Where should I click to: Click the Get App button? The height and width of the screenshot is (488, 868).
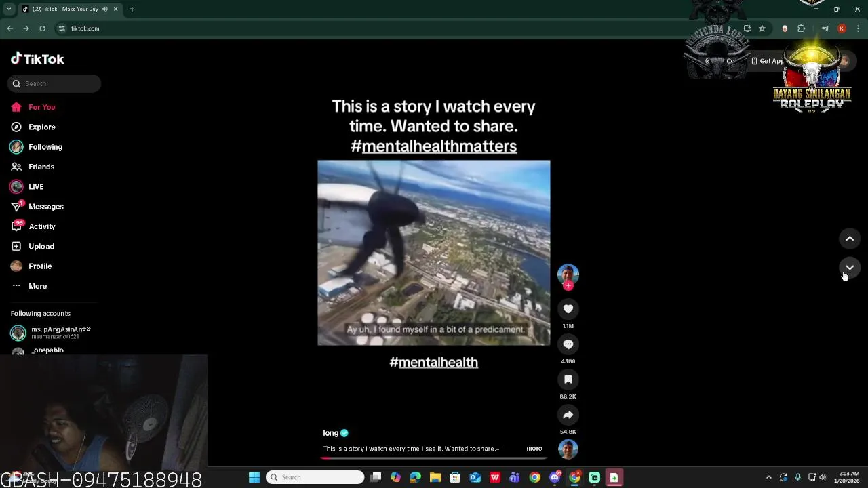(x=767, y=61)
